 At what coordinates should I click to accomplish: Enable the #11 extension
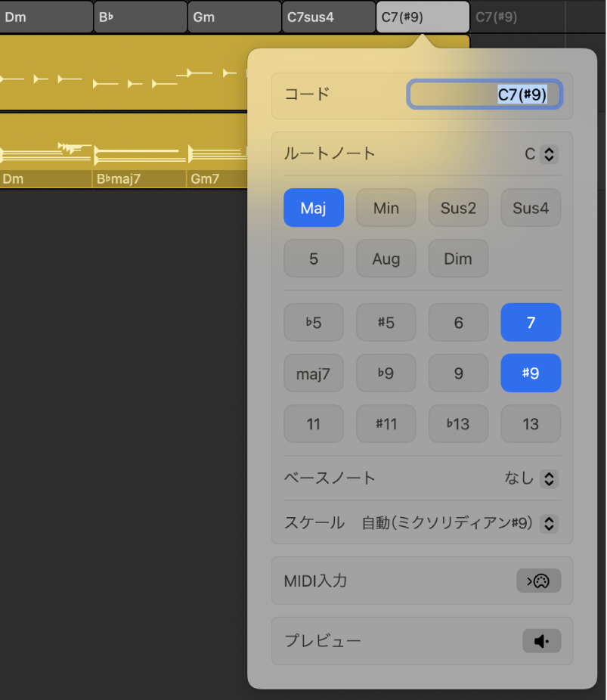(x=386, y=423)
